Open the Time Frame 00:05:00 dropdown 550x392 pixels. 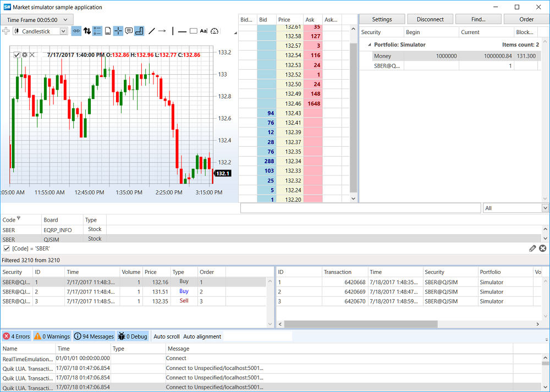[37, 20]
